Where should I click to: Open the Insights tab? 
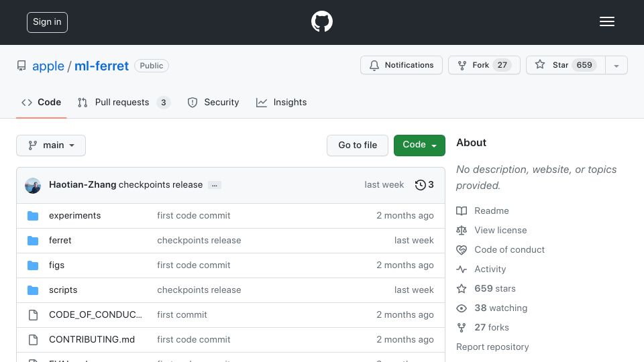(281, 102)
